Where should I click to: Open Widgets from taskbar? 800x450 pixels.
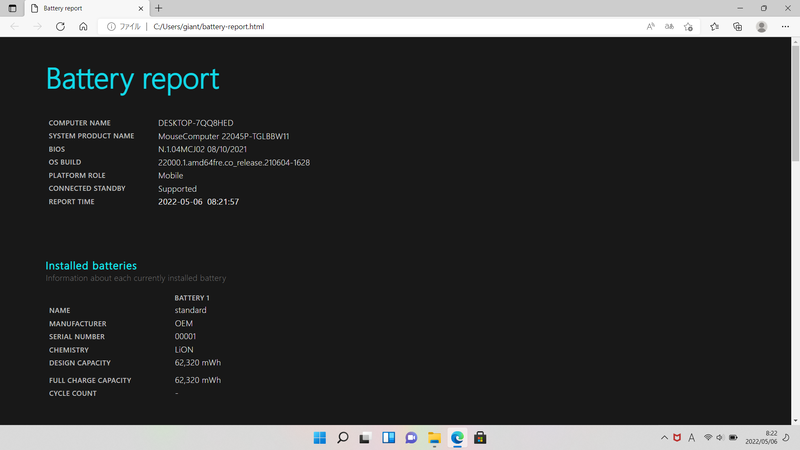[x=388, y=438]
